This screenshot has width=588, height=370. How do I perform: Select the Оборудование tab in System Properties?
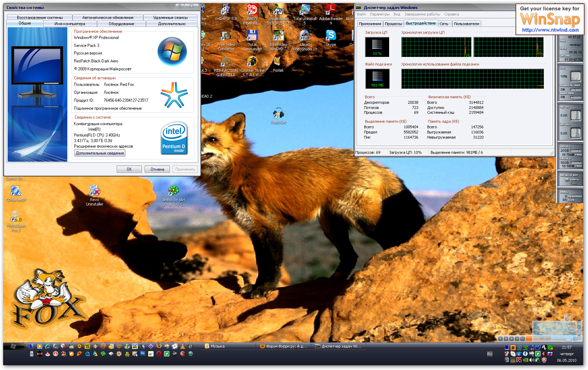point(121,24)
